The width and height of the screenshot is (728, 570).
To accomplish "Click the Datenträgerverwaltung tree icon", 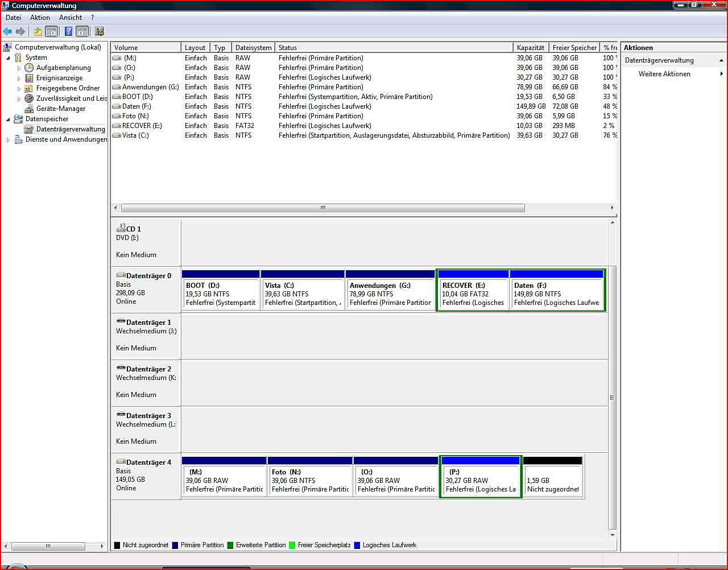I will coord(29,129).
